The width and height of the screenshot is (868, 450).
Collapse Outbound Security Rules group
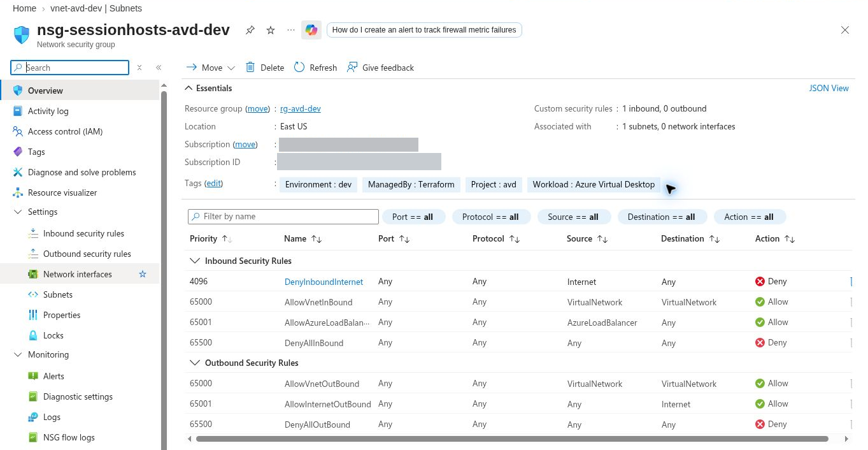(x=195, y=363)
